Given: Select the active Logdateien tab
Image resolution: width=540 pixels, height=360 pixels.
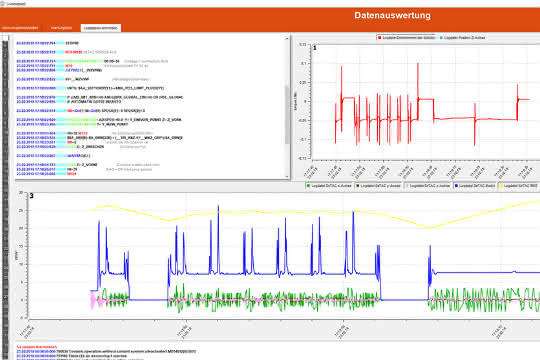Looking at the screenshot, I should (x=101, y=28).
